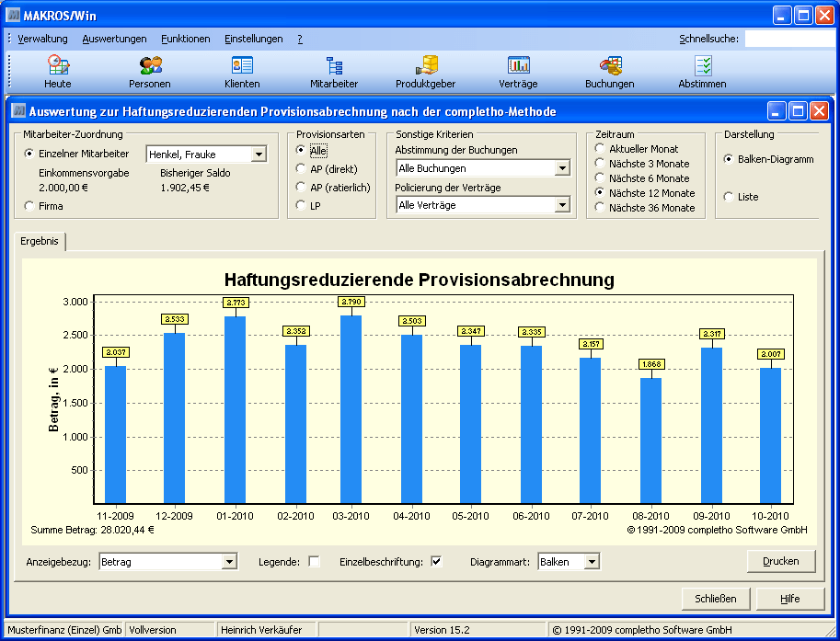The image size is (840, 641).
Task: Expand the Policierung der Verträge dropdown
Action: click(x=562, y=205)
